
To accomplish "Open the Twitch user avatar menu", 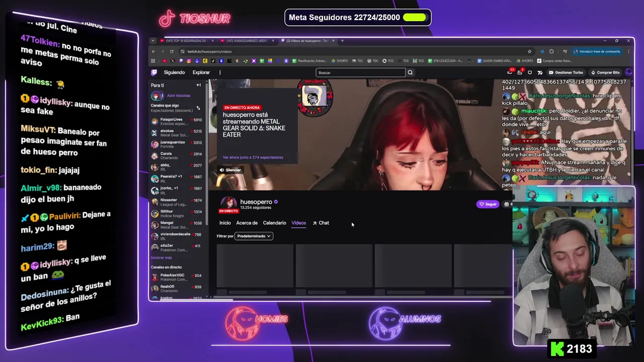I will tap(628, 72).
